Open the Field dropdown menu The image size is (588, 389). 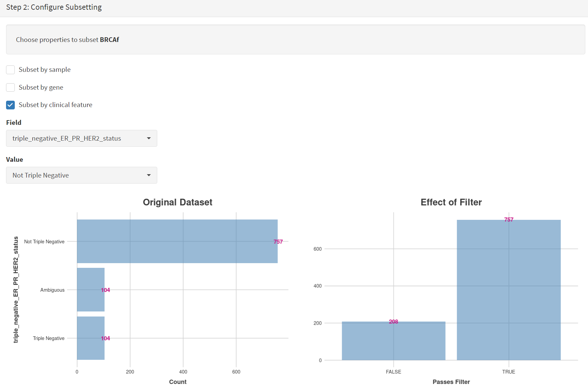tap(82, 138)
